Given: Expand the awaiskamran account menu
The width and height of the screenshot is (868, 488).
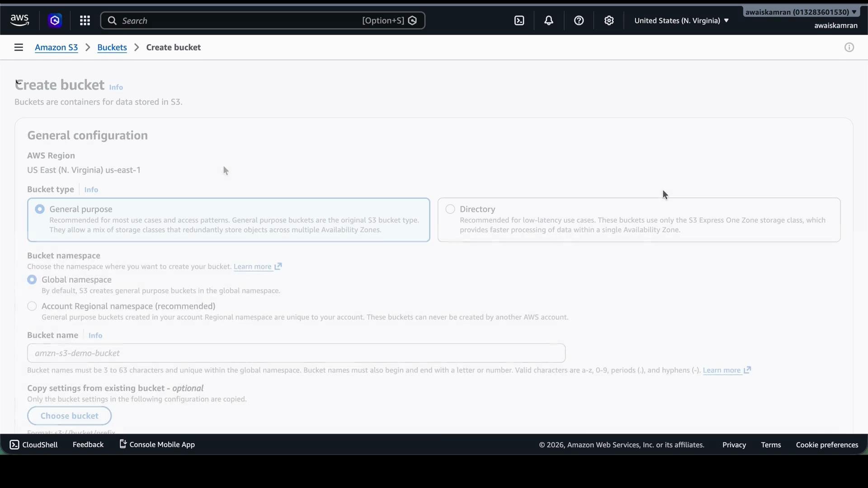Looking at the screenshot, I should tap(801, 12).
